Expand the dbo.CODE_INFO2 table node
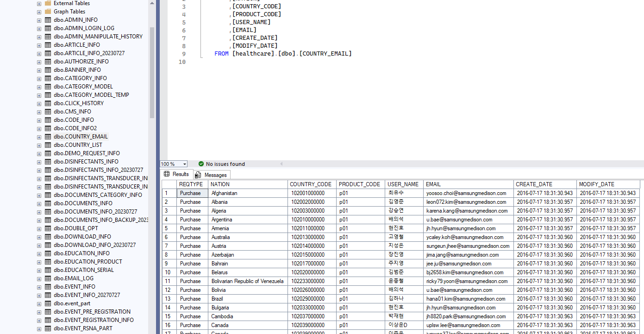Viewport: 644px width, 334px height. coord(39,128)
